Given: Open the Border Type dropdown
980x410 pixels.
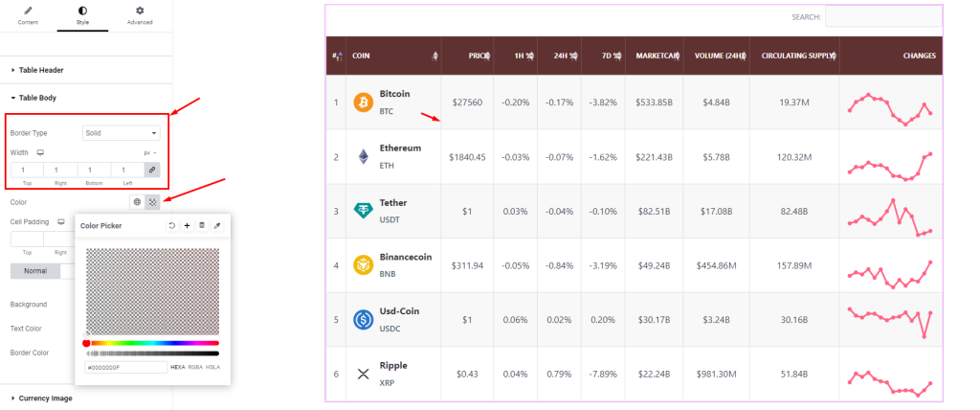Looking at the screenshot, I should pyautogui.click(x=122, y=133).
